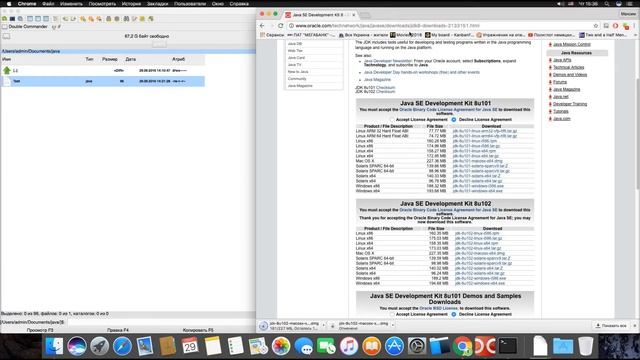Click Показать все in the downloads bar
The image size is (640, 360).
click(611, 326)
